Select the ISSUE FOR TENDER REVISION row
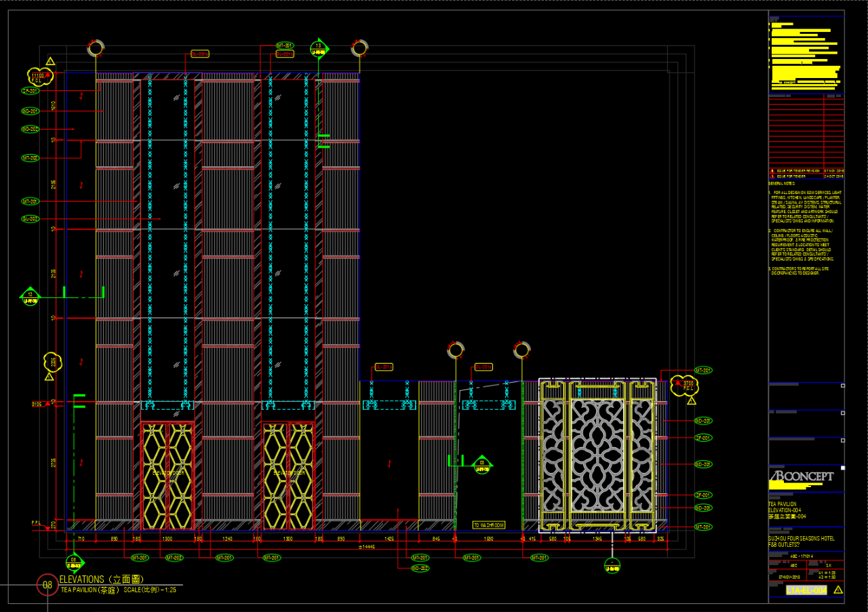This screenshot has height=612, width=868. [x=807, y=170]
